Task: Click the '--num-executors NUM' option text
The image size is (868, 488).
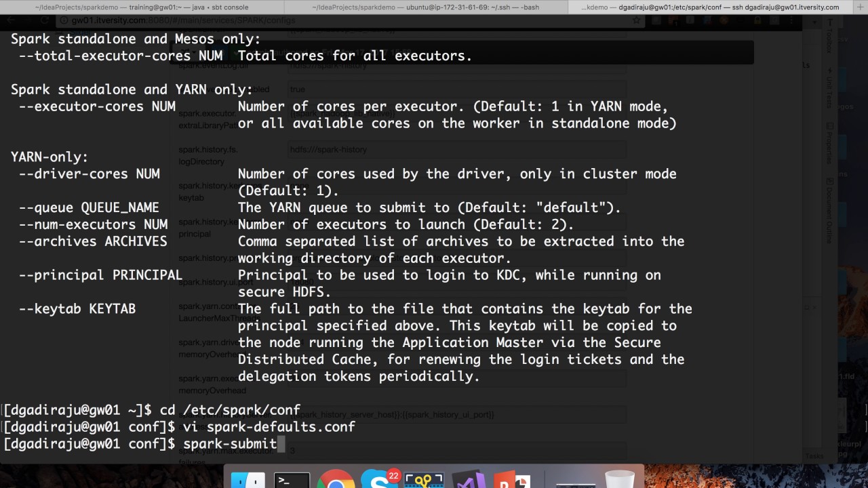Action: click(93, 224)
